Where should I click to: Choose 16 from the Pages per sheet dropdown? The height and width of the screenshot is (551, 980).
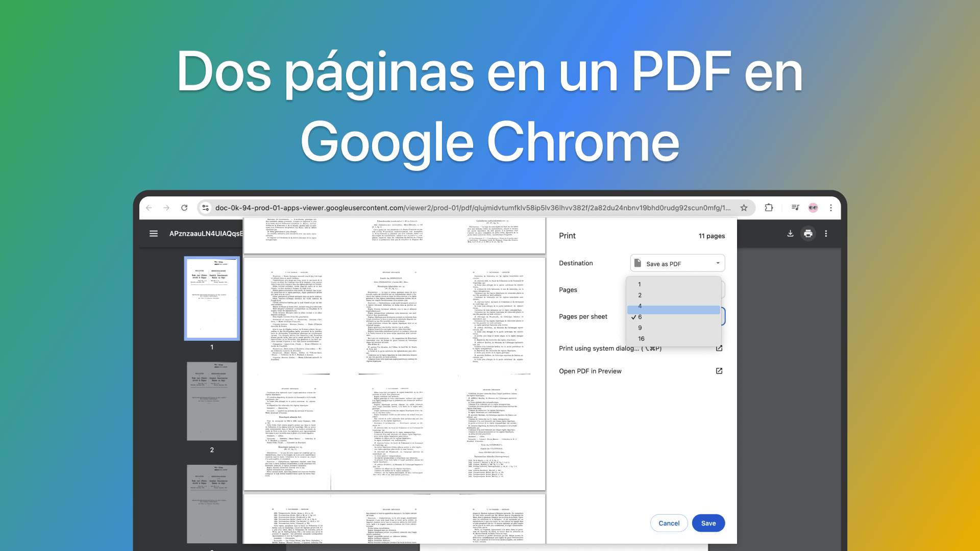click(641, 338)
